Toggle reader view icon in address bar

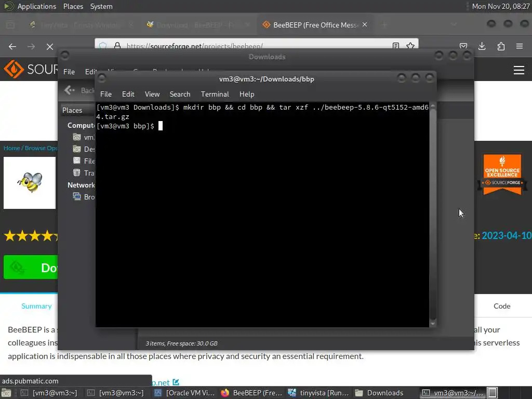pyautogui.click(x=395, y=46)
